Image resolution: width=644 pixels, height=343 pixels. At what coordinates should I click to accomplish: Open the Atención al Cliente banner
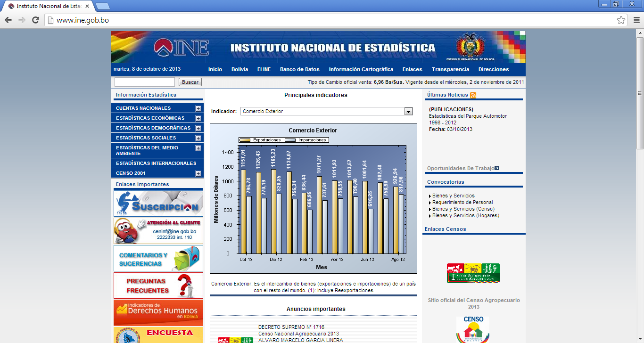pos(158,230)
